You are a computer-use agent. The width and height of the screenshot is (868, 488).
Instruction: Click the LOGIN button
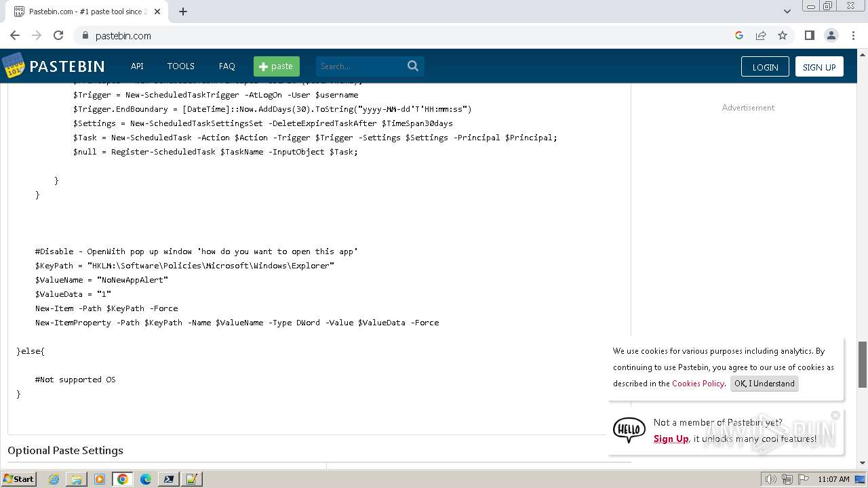click(x=765, y=66)
